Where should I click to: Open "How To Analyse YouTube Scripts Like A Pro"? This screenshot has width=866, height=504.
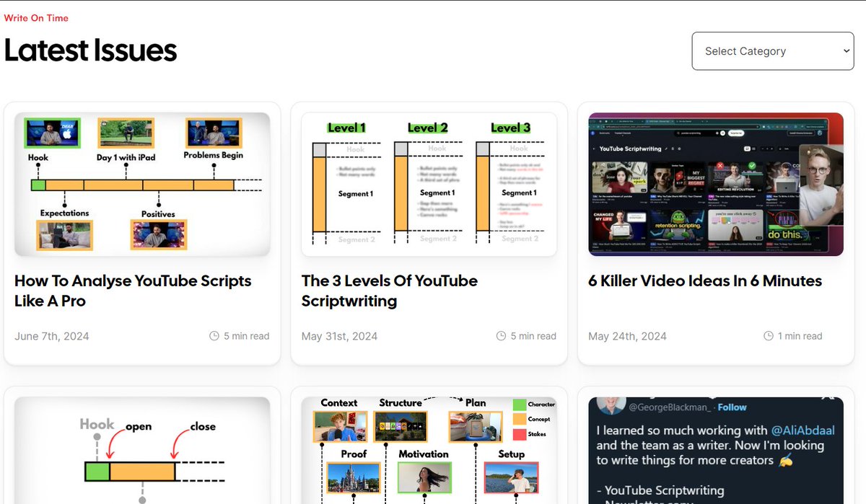pos(133,291)
